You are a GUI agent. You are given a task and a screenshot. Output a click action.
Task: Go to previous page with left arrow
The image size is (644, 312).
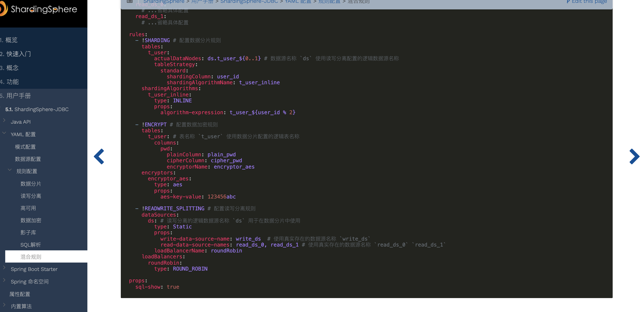coord(99,157)
